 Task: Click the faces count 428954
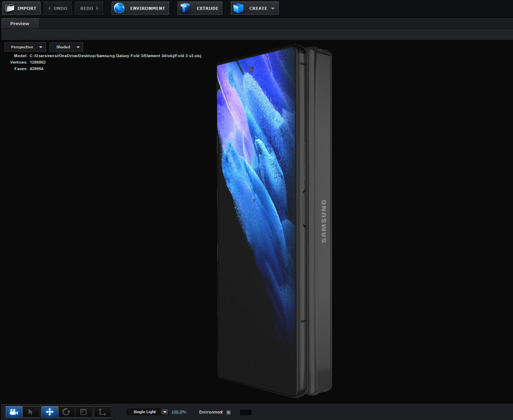click(x=37, y=69)
